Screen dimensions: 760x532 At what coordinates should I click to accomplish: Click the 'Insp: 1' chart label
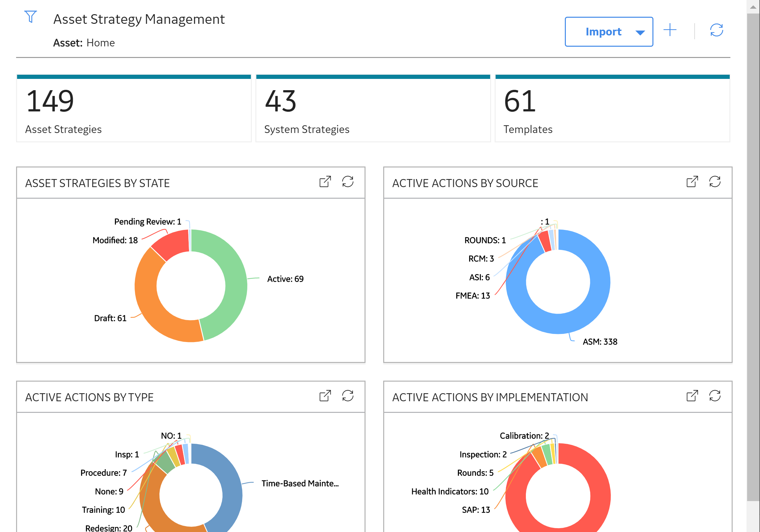click(127, 454)
